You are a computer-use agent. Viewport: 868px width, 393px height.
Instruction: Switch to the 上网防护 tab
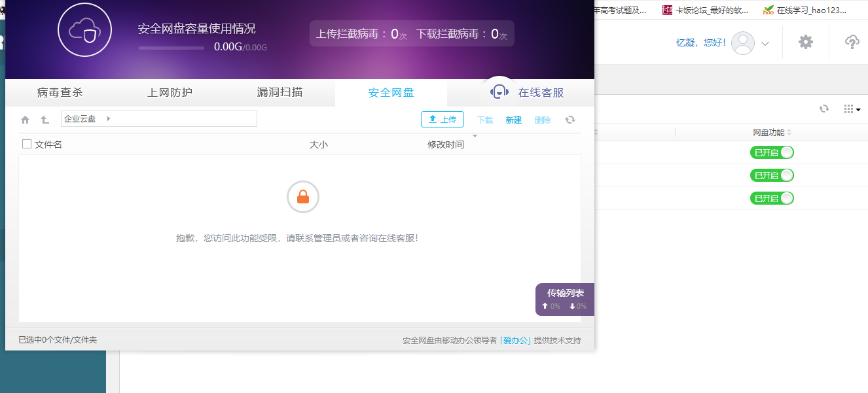tap(170, 93)
